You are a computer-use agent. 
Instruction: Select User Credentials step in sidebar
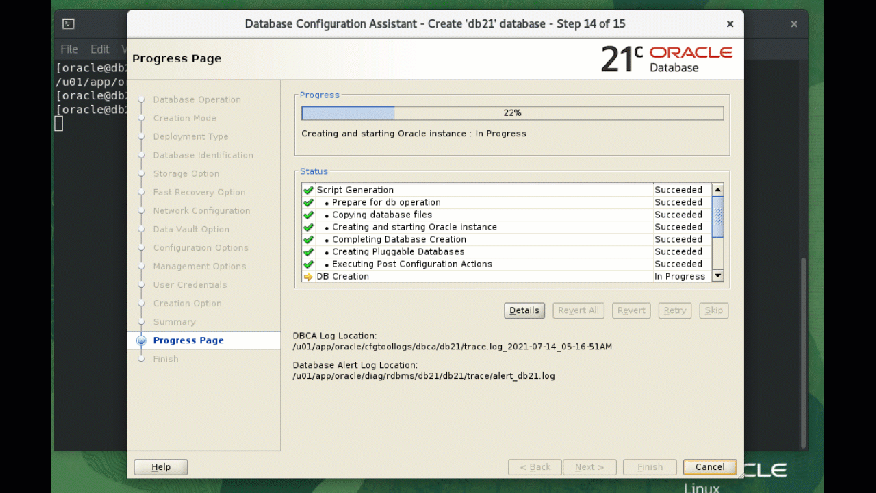tap(190, 285)
